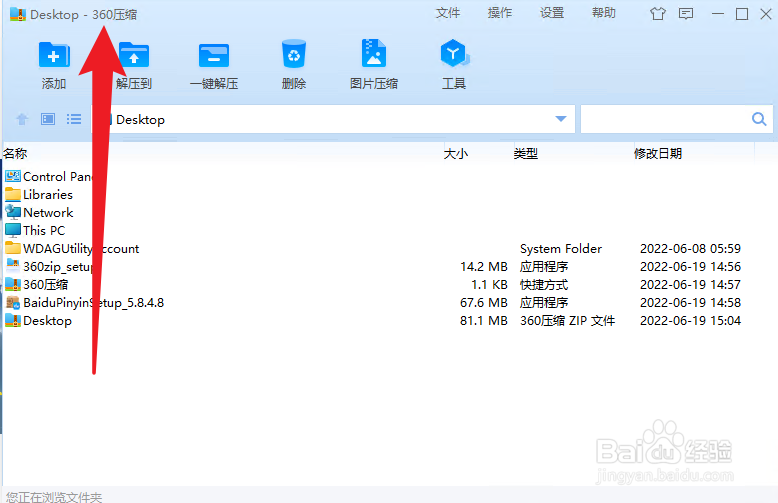778x503 pixels.
Task: Open the 工具 (Tools) icon
Action: pyautogui.click(x=454, y=53)
